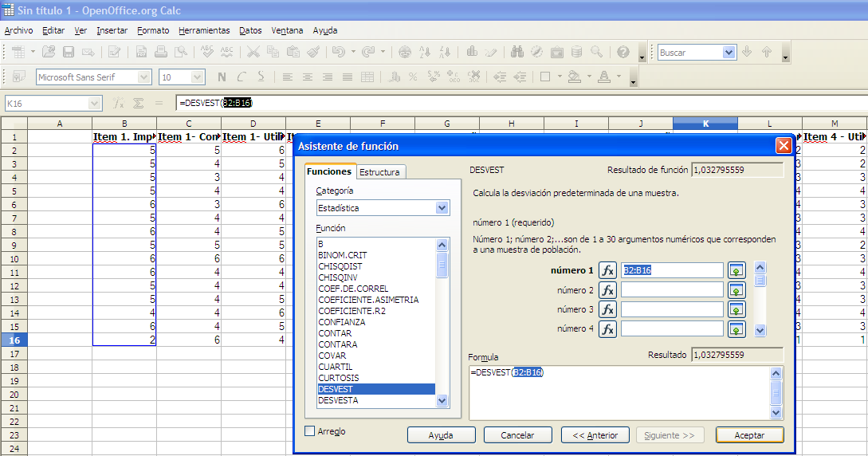Screen dimensions: 868x456
Task: Click the Center alignment toolbar icon
Action: pos(307,77)
